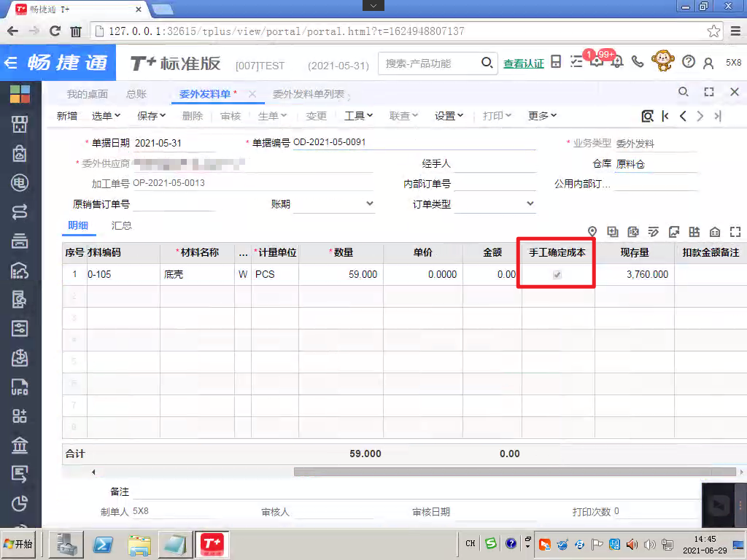747x560 pixels.
Task: Switch to 总账 tab
Action: click(x=136, y=94)
